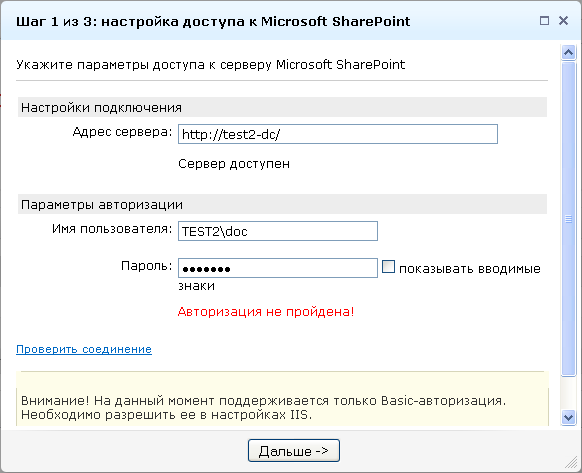This screenshot has width=582, height=473.
Task: Click the resize grip in dialog corner
Action: (x=572, y=463)
